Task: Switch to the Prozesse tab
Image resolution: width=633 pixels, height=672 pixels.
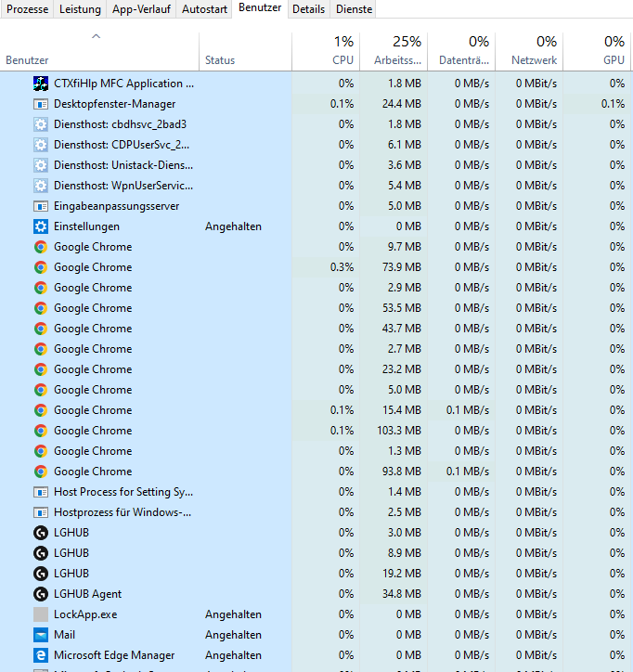Action: pos(28,9)
